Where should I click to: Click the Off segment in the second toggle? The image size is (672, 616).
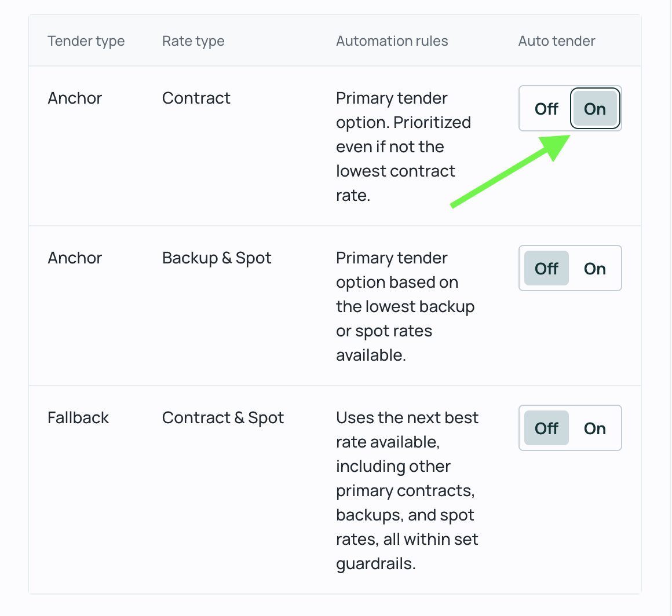545,268
